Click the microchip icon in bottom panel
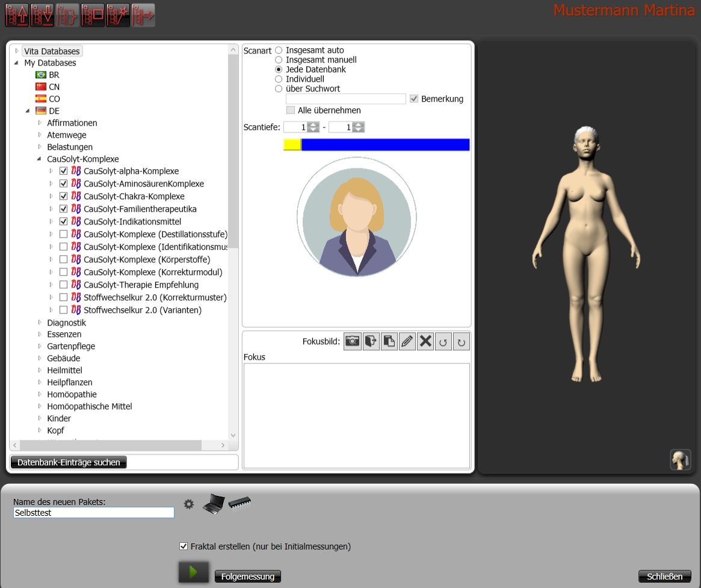 [239, 503]
